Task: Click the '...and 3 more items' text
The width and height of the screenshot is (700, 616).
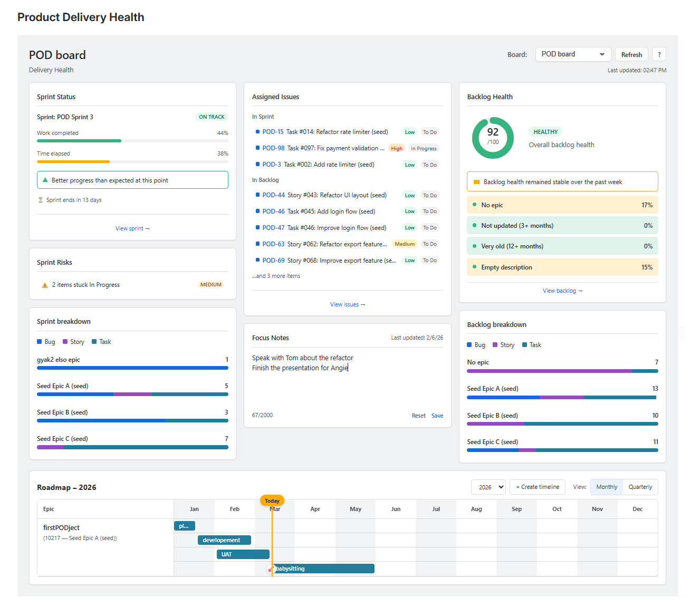Action: [x=276, y=276]
